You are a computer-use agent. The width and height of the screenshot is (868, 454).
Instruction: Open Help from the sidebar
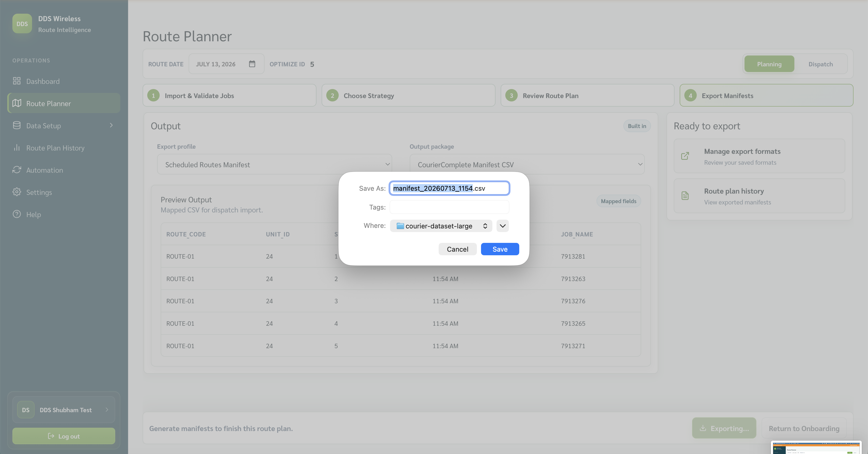click(x=64, y=214)
